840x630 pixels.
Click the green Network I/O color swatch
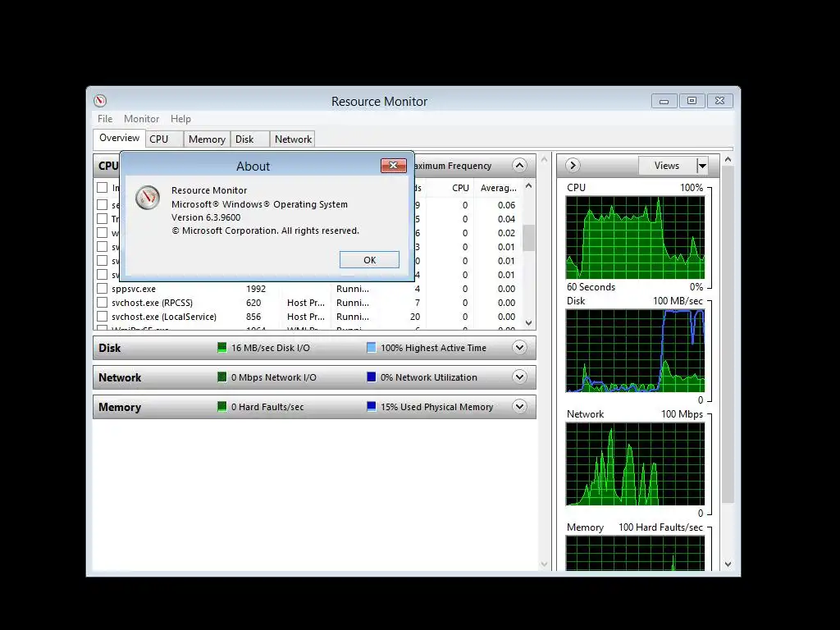[221, 377]
